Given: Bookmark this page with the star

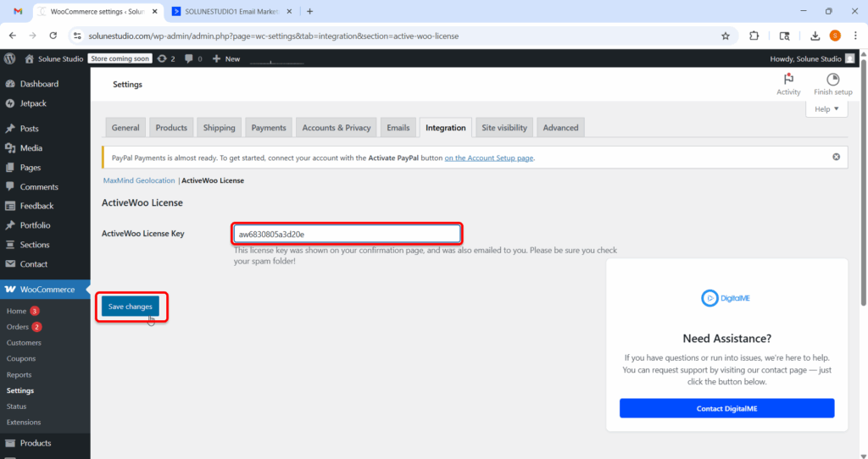Looking at the screenshot, I should pyautogui.click(x=726, y=36).
